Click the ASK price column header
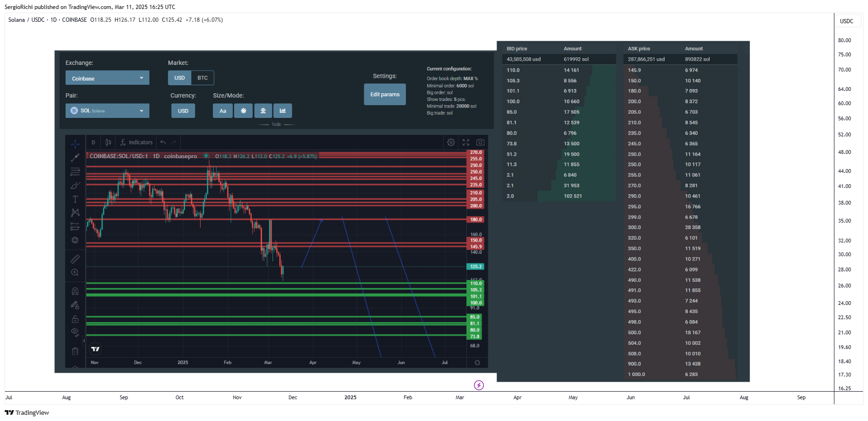 (x=639, y=49)
